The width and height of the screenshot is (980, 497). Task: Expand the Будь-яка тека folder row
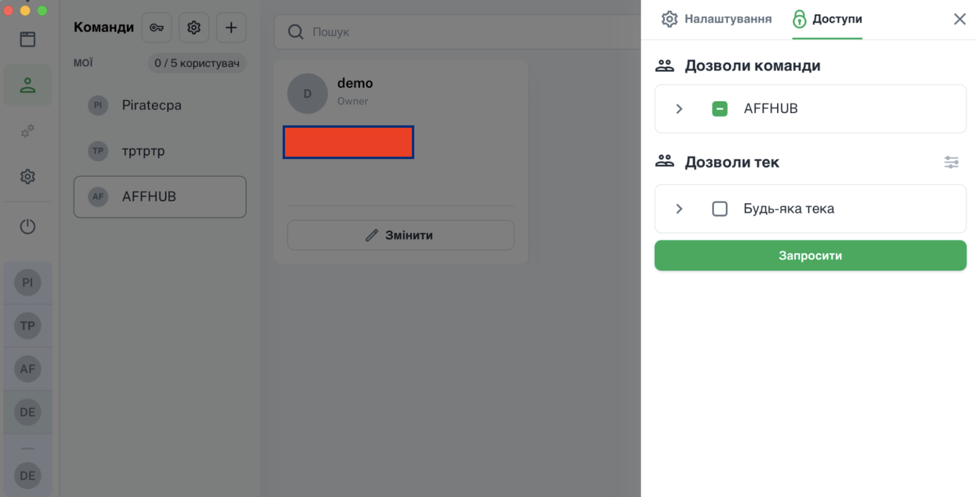pos(679,209)
